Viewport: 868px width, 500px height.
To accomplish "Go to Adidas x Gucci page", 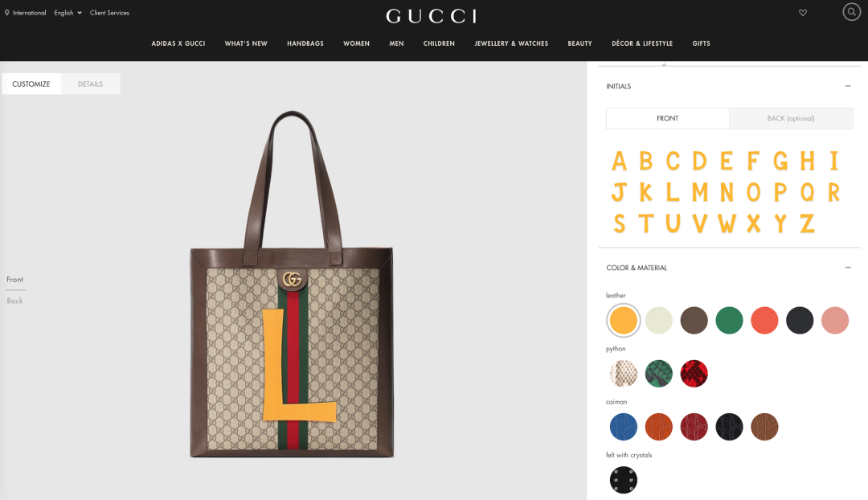I will pyautogui.click(x=178, y=43).
